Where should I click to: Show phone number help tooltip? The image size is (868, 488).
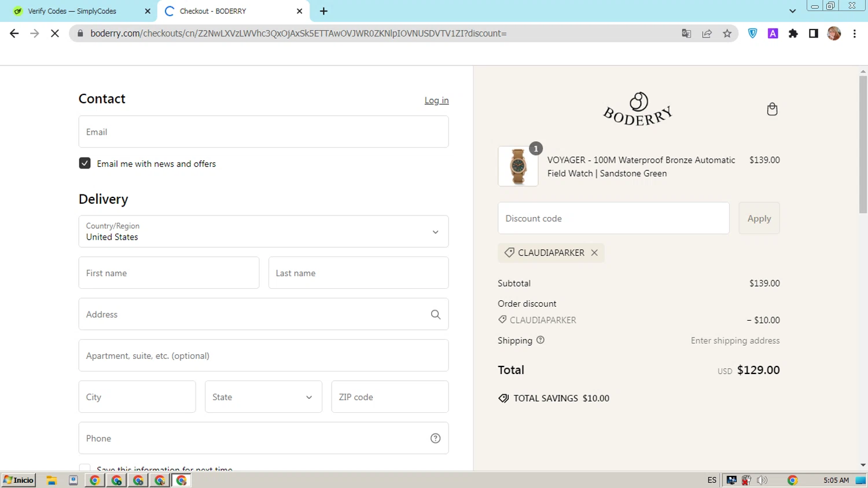436,438
